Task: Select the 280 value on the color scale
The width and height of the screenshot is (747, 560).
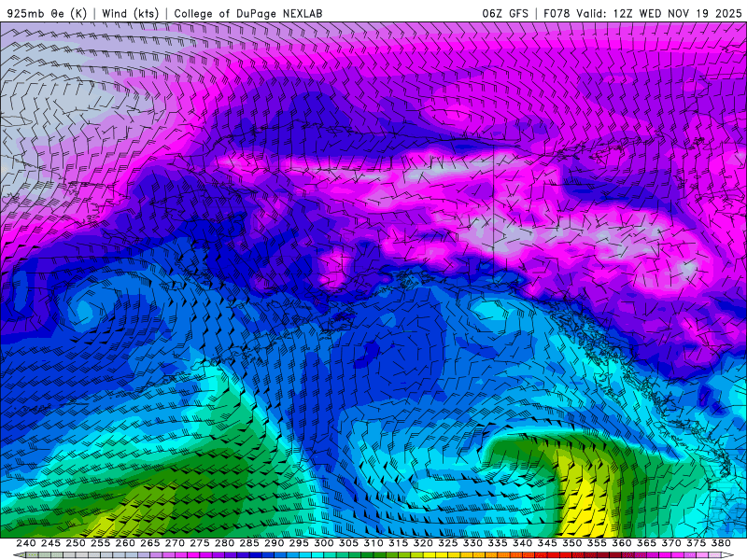Action: tap(224, 543)
